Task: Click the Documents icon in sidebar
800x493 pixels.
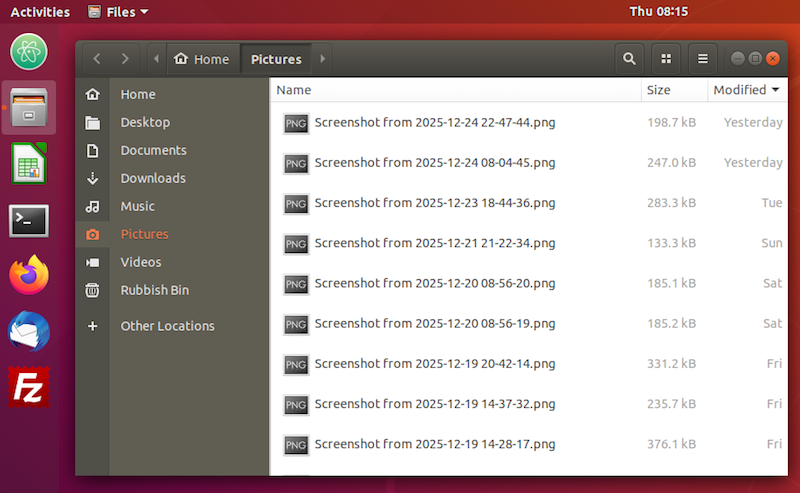Action: click(x=92, y=151)
